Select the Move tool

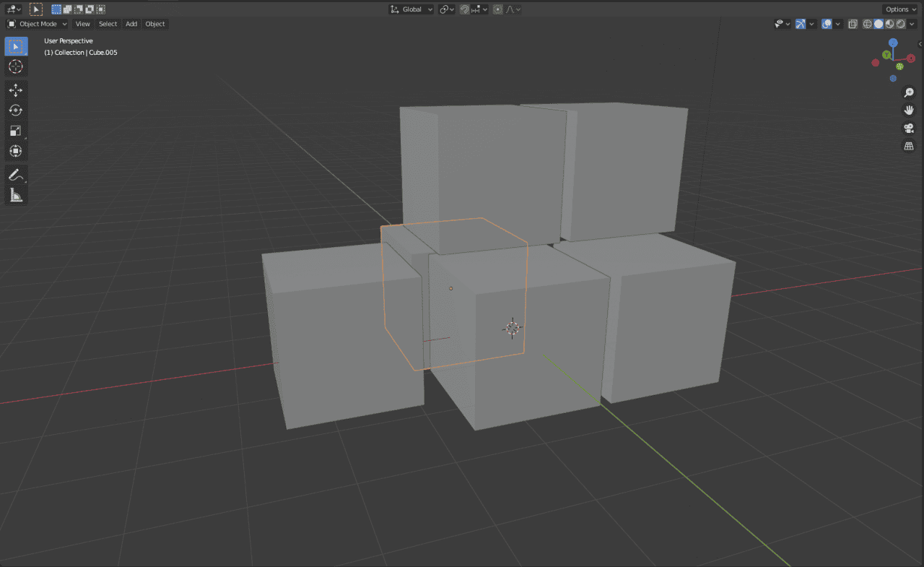click(16, 90)
